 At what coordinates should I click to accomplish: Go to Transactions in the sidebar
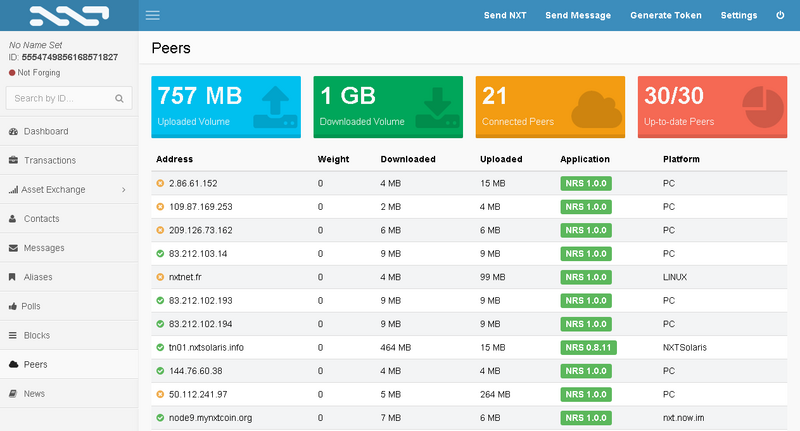(49, 160)
